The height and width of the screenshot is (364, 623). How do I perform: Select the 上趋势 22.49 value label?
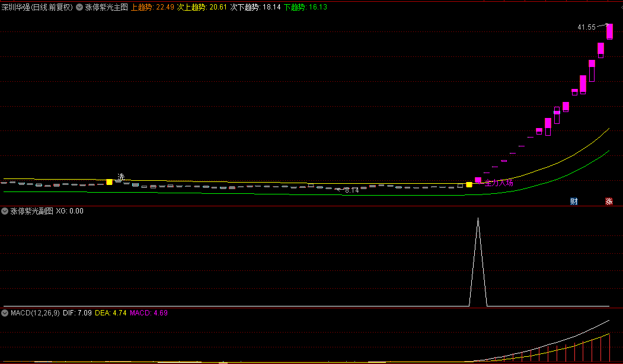click(152, 8)
